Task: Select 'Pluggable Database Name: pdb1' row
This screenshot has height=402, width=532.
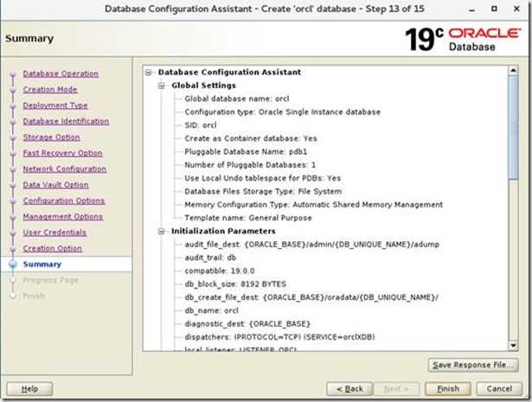Action: (x=246, y=152)
